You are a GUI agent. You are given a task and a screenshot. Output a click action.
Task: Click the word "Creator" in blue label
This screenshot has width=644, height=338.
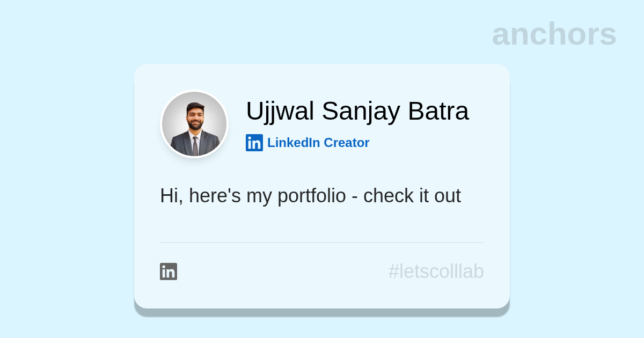click(346, 143)
